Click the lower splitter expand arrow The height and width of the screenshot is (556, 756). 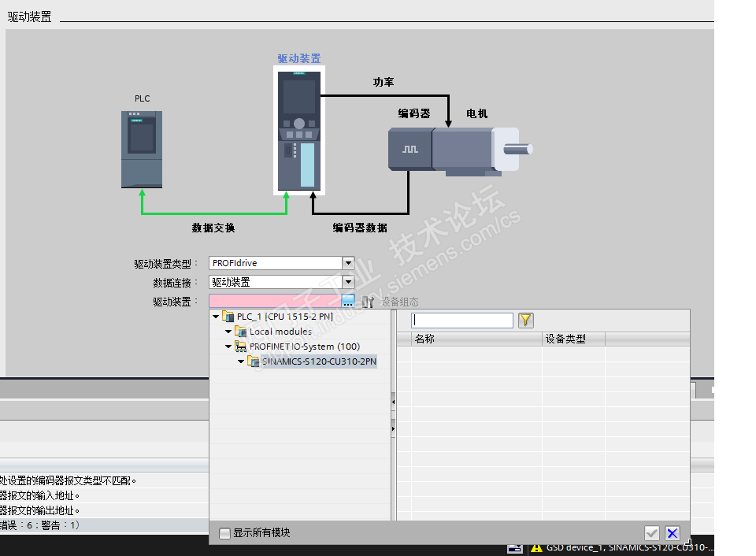pos(394,428)
